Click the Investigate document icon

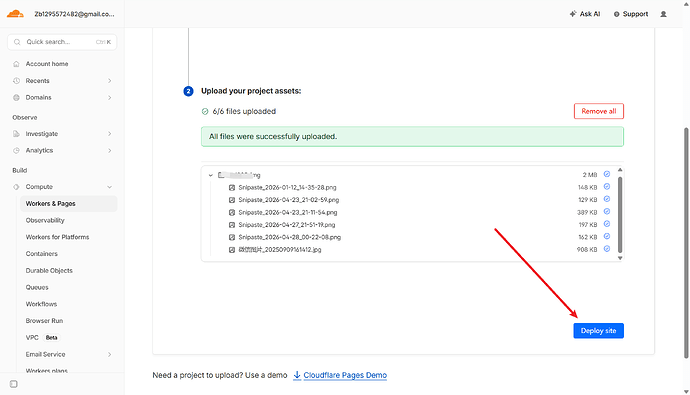pos(16,134)
